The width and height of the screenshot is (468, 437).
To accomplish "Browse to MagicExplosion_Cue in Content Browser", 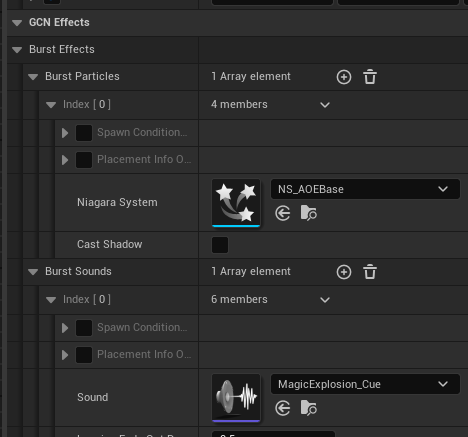I will [309, 408].
